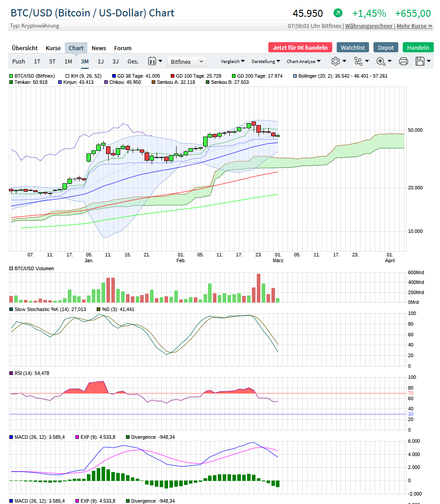Click the green price up arrow icon
This screenshot has height=504, width=440.
(338, 13)
